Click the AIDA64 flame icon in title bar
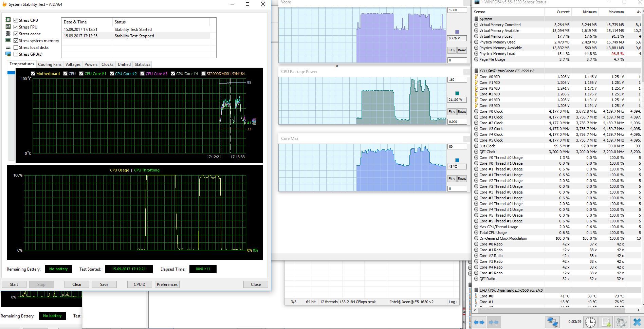Viewport: 644px width, 329px height. tap(4, 4)
